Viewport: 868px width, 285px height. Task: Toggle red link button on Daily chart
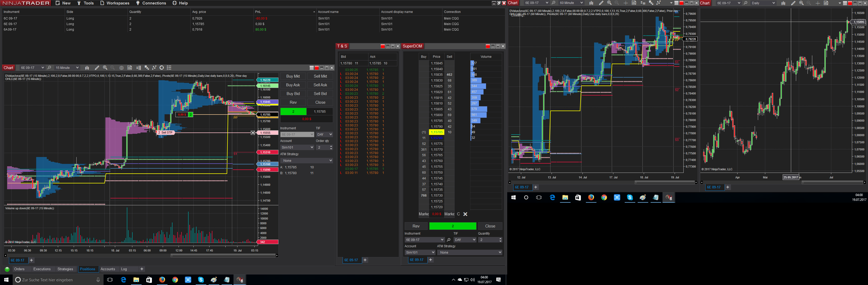(x=850, y=3)
